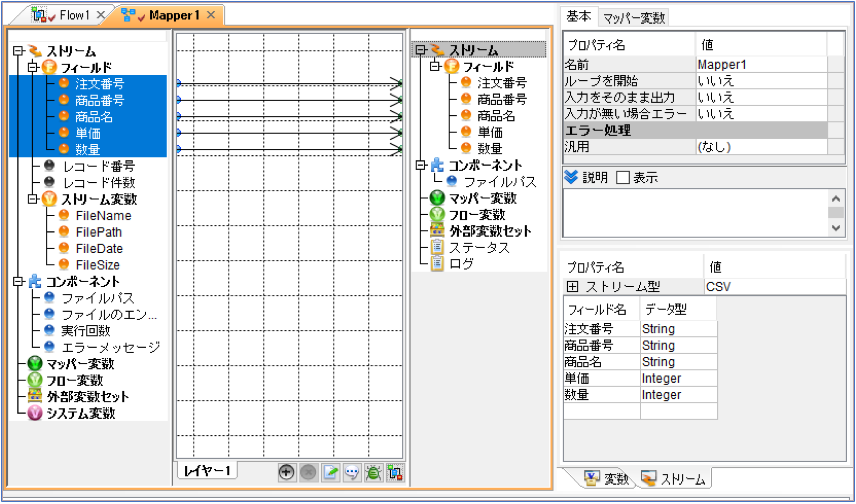
Task: Select 数量 in the right field list
Action: [490, 148]
